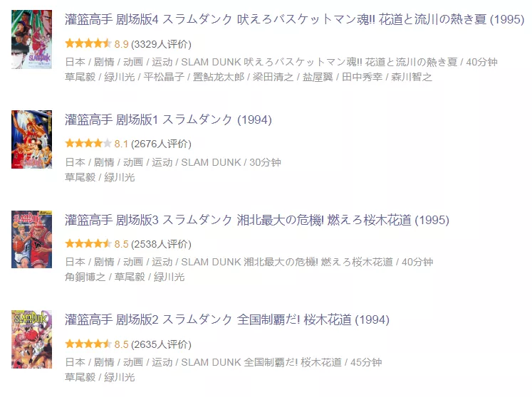Open the 2635人评价 reviews count
This screenshot has height=397, width=532.
coord(161,344)
